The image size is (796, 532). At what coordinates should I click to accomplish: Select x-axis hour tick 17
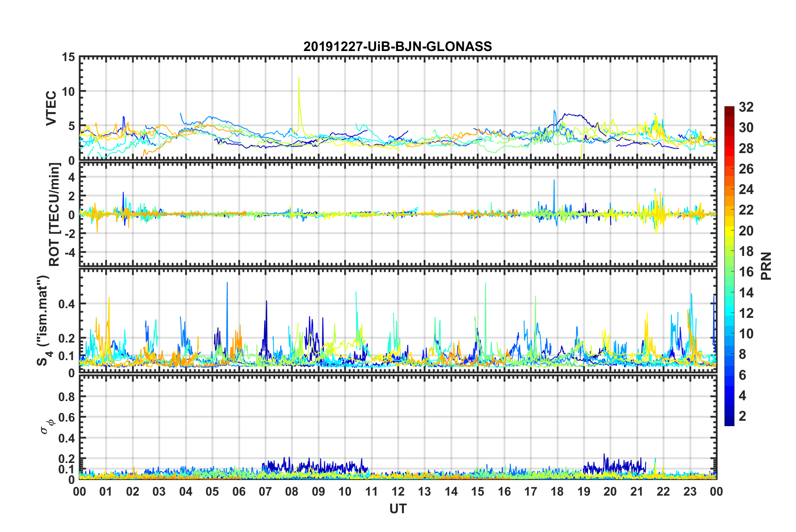531,491
